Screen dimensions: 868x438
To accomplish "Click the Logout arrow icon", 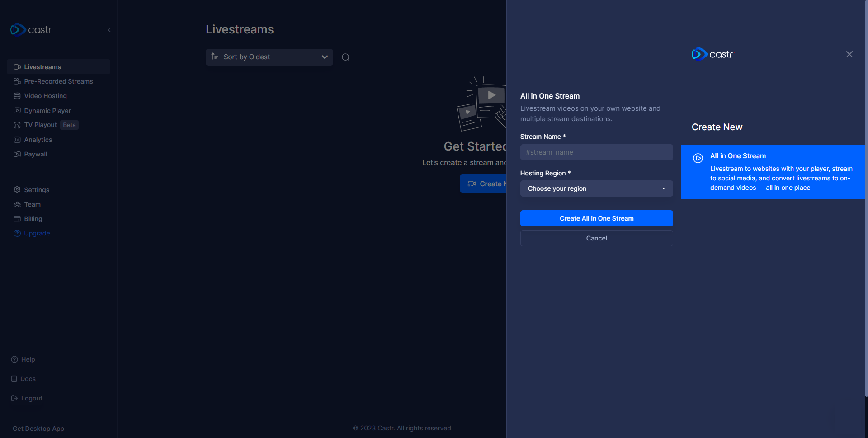I will pyautogui.click(x=14, y=398).
